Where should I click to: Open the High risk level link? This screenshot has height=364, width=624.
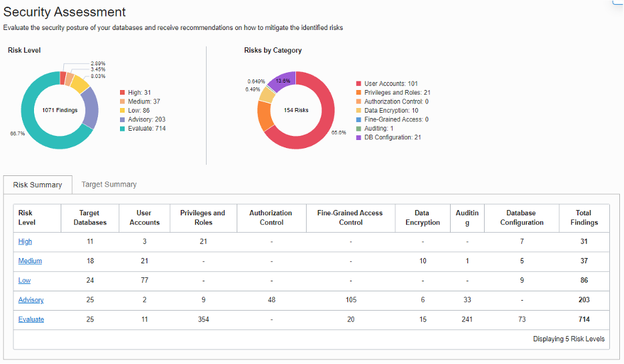25,241
